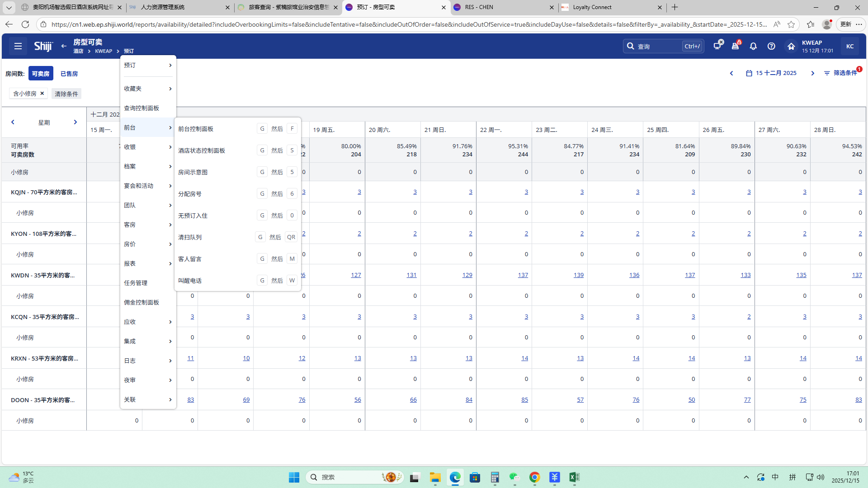
Task: Open the hamburger navigation menu
Action: [x=18, y=46]
